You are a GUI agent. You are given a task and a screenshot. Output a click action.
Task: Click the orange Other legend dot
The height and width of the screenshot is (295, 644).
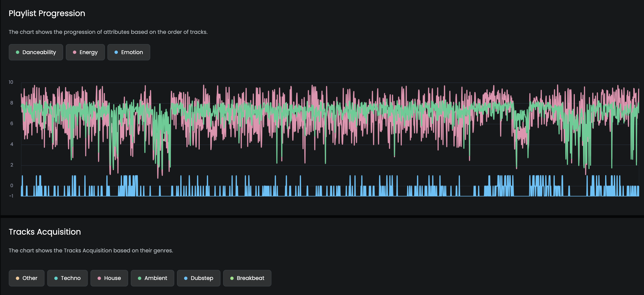point(18,278)
